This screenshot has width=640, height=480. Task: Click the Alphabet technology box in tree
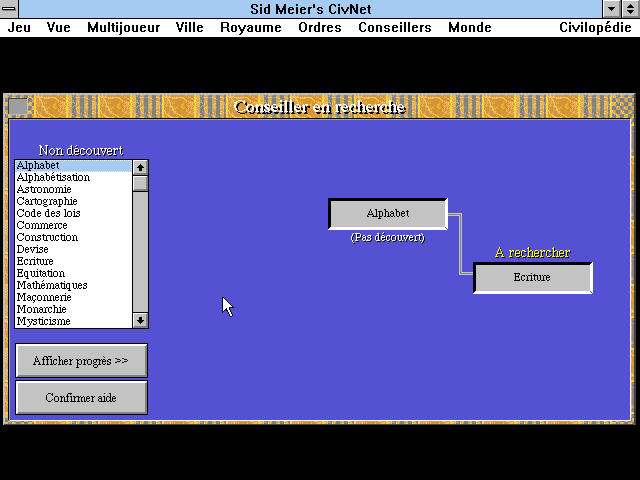388,214
